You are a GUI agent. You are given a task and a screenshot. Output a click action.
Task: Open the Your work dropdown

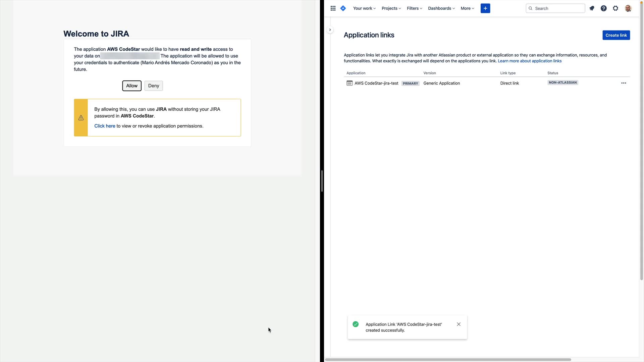coord(364,8)
